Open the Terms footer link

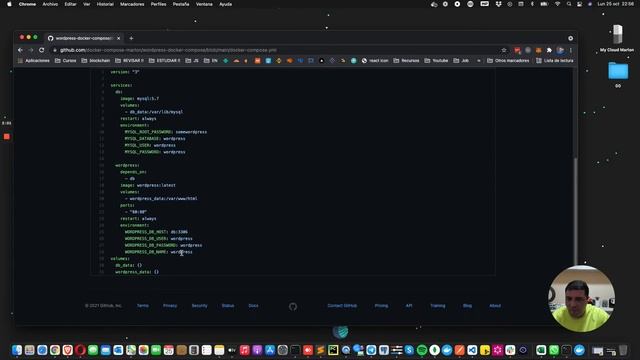[143, 306]
